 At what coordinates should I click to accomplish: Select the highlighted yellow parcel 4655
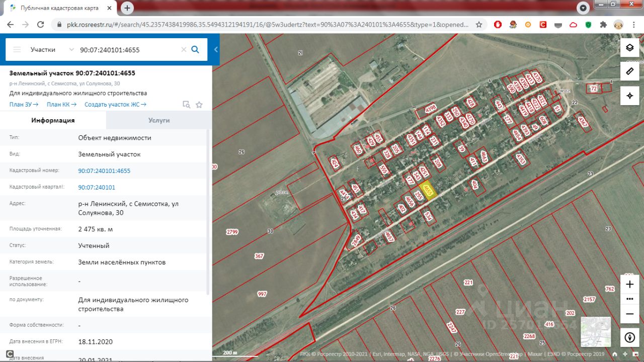click(428, 191)
